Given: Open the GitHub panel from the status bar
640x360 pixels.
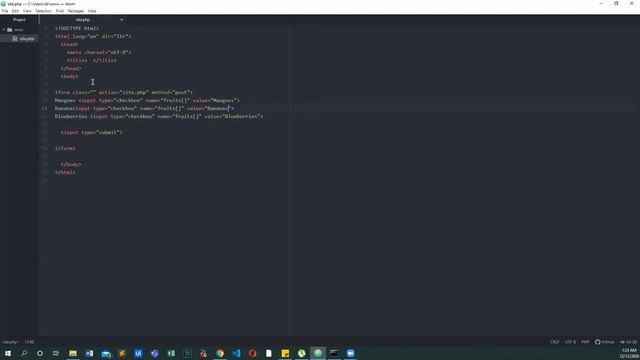Looking at the screenshot, I should click(604, 342).
